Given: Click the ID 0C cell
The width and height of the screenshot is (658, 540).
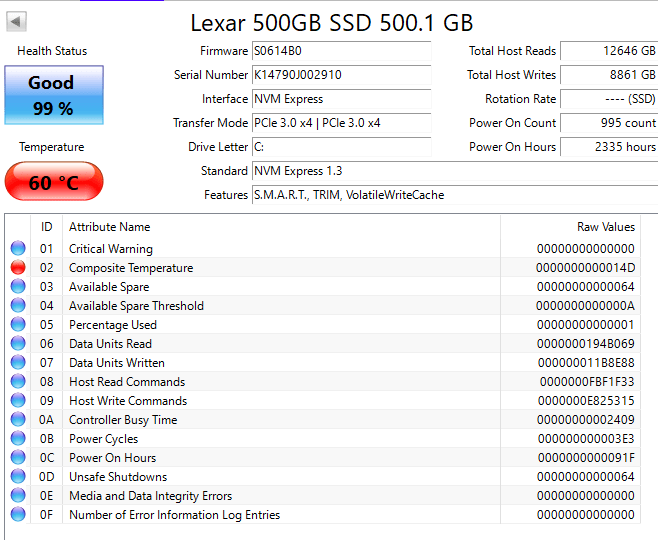Looking at the screenshot, I should tap(47, 458).
